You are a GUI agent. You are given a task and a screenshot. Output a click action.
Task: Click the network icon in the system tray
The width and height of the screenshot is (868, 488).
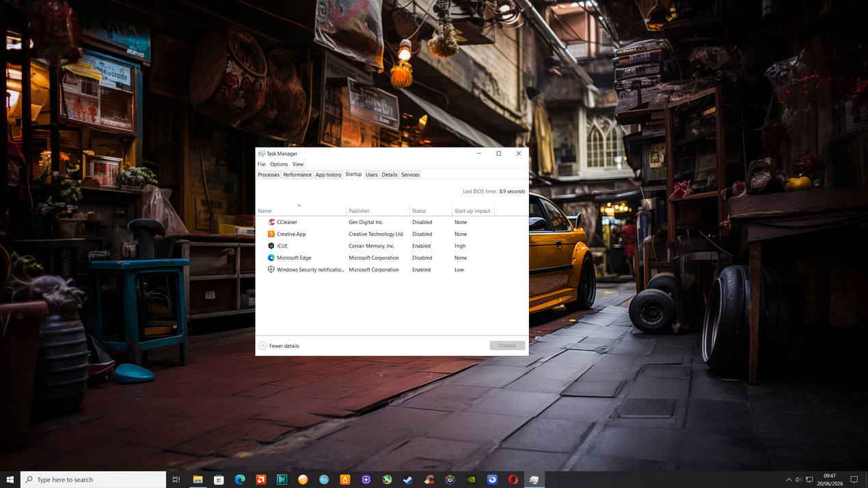click(x=810, y=480)
